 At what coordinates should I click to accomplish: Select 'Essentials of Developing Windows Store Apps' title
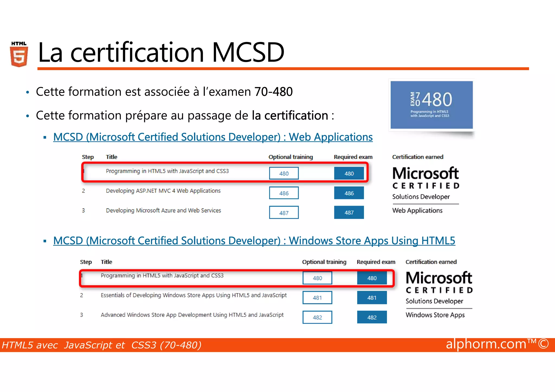click(194, 295)
